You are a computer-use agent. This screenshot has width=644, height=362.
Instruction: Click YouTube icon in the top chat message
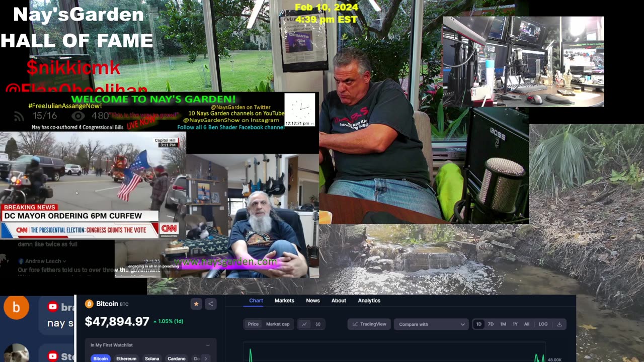click(52, 307)
